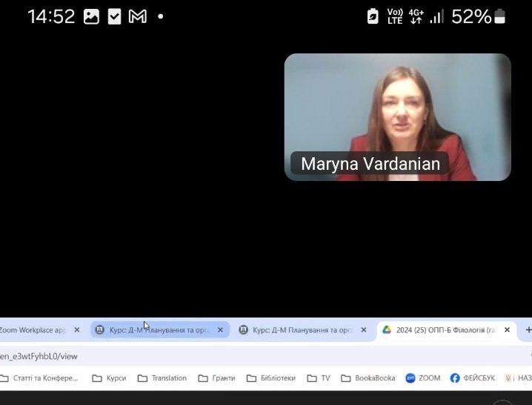
Task: Open the BookaBooka bookmarks folder
Action: click(x=368, y=378)
